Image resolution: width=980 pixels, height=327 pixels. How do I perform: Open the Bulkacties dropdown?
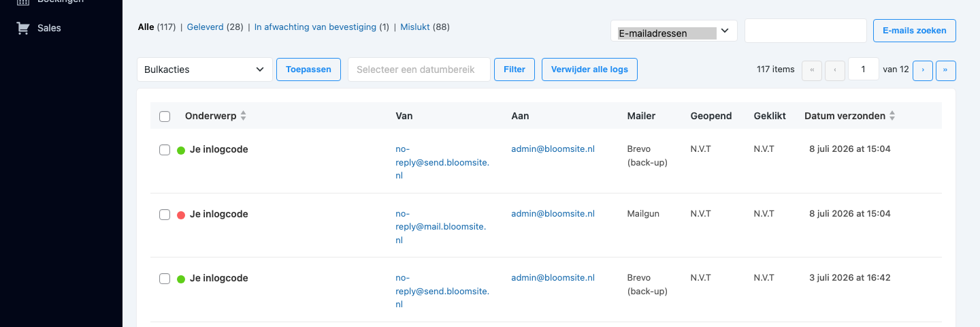click(x=205, y=69)
